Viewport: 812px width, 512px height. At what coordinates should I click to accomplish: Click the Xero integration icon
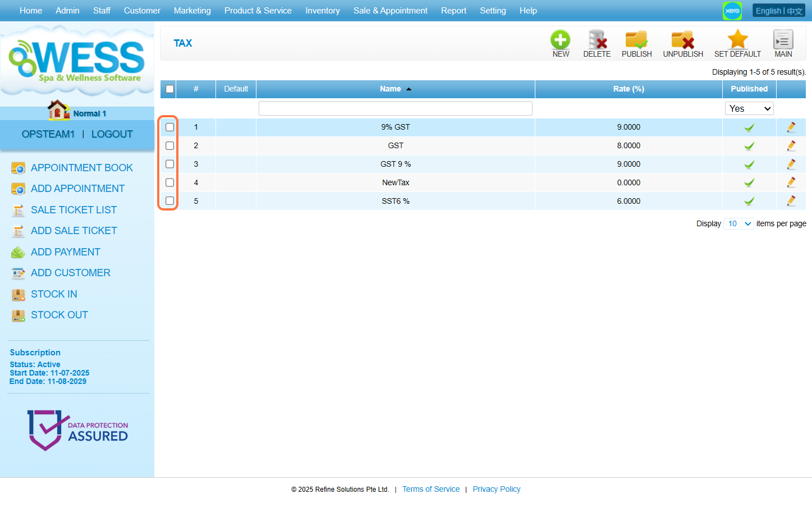(732, 11)
